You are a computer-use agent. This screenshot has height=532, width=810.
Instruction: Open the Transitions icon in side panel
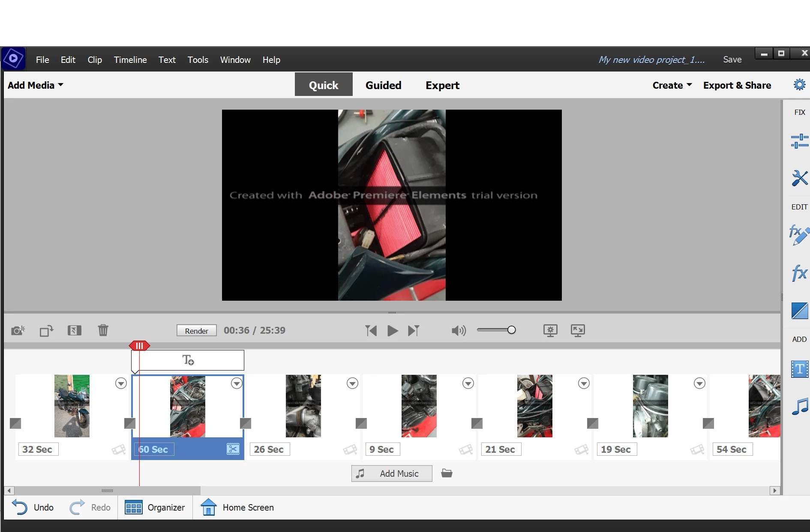[799, 311]
